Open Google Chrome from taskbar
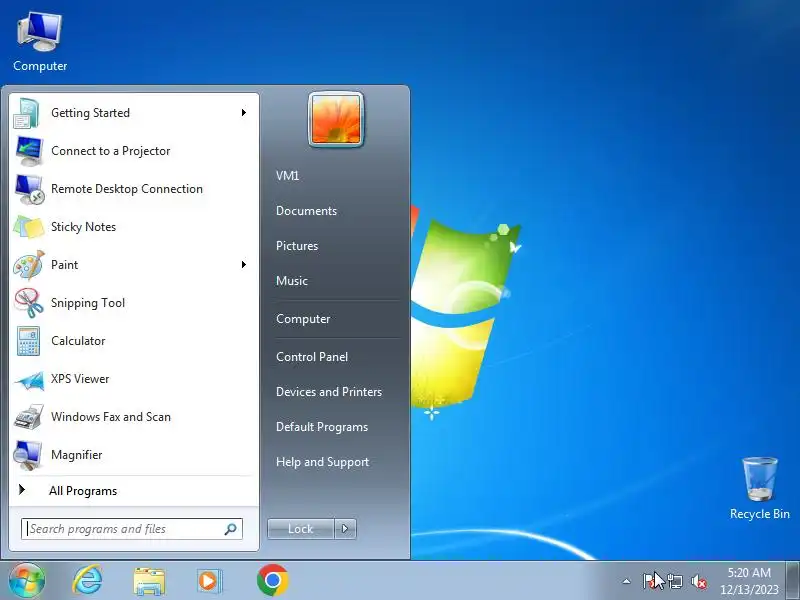This screenshot has width=800, height=600. pyautogui.click(x=272, y=580)
